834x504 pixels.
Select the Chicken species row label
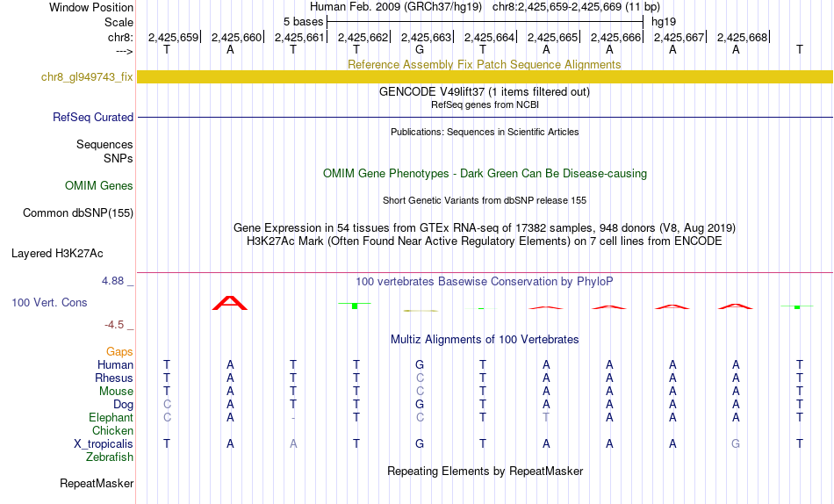(112, 430)
